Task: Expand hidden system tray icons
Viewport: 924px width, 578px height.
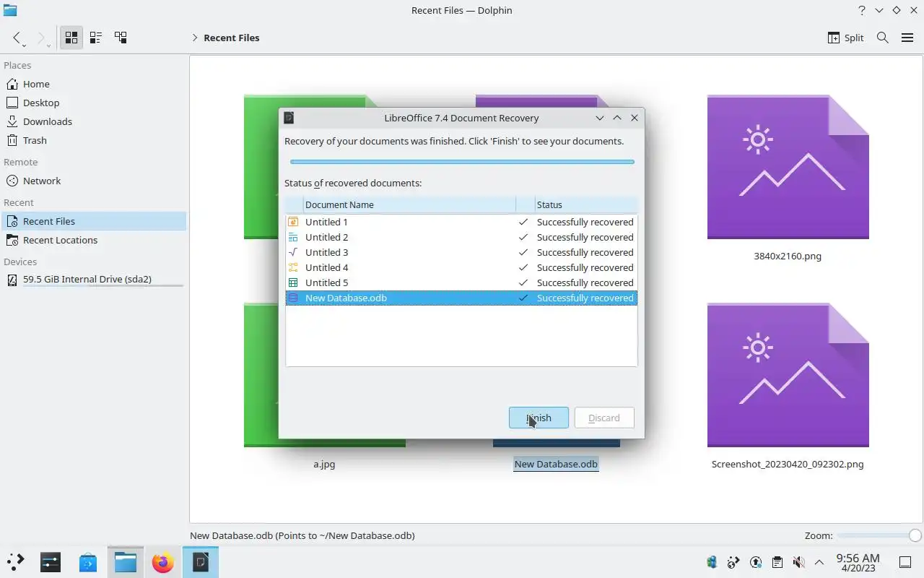Action: pos(819,562)
